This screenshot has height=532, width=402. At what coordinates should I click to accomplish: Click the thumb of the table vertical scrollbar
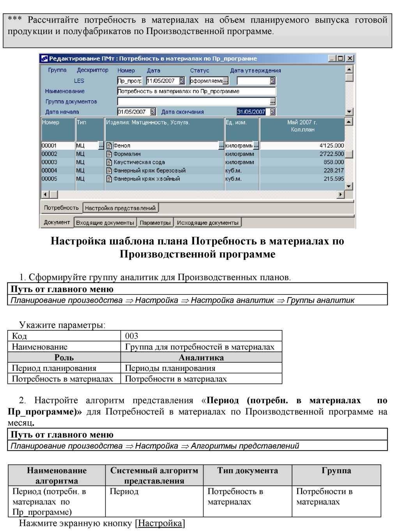tap(349, 154)
